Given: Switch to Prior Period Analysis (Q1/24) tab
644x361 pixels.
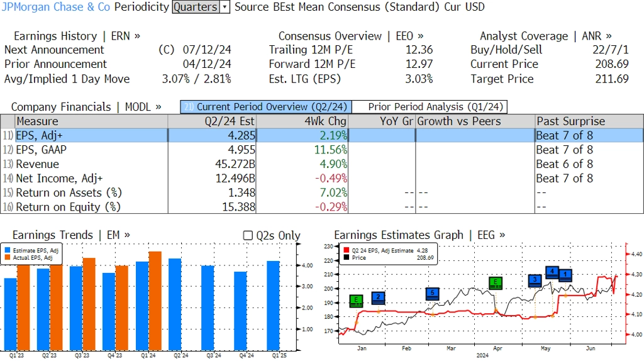Looking at the screenshot, I should 430,107.
